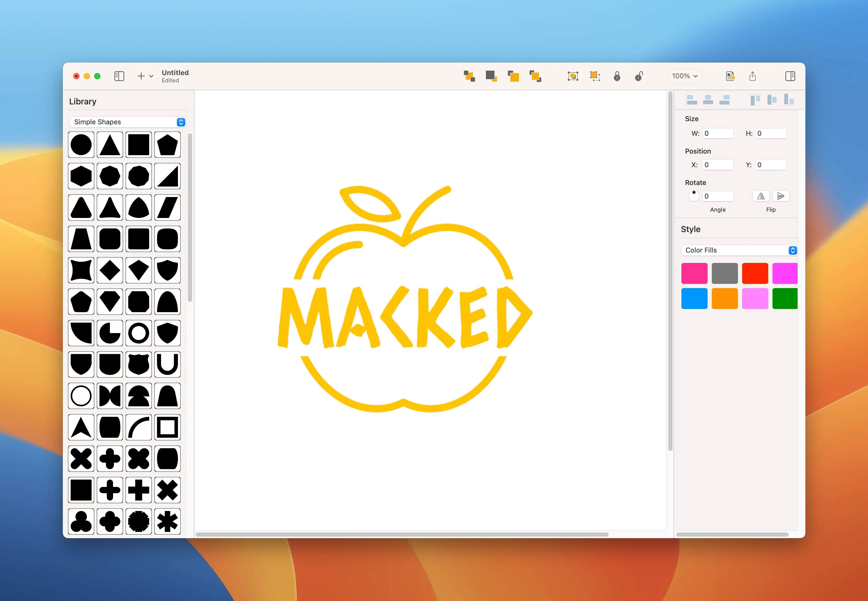The height and width of the screenshot is (601, 868).
Task: Toggle the left library sidebar
Action: click(x=119, y=76)
